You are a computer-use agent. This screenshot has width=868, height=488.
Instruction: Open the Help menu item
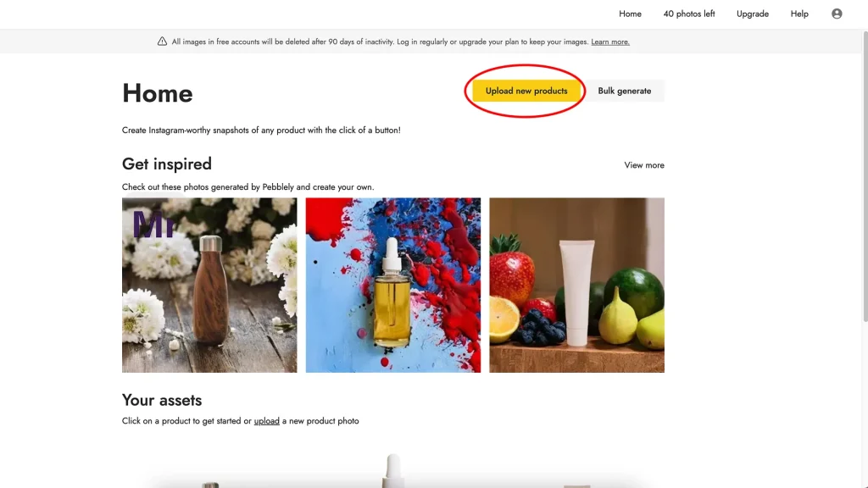click(x=798, y=14)
